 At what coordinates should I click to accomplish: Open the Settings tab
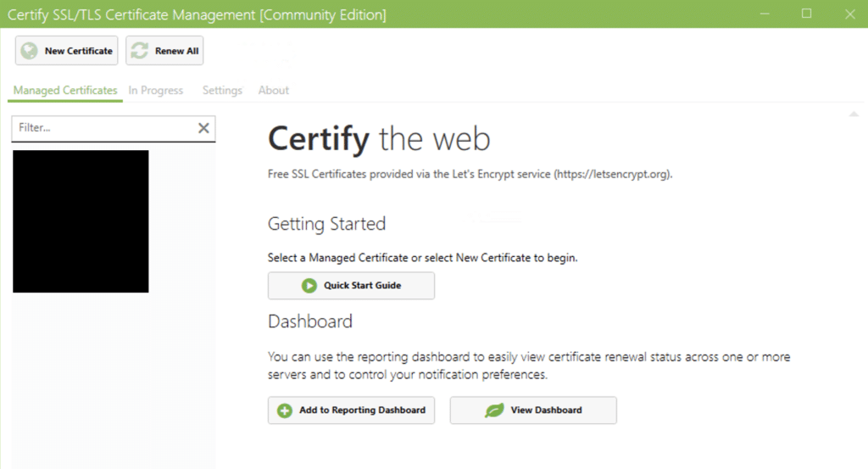tap(222, 90)
